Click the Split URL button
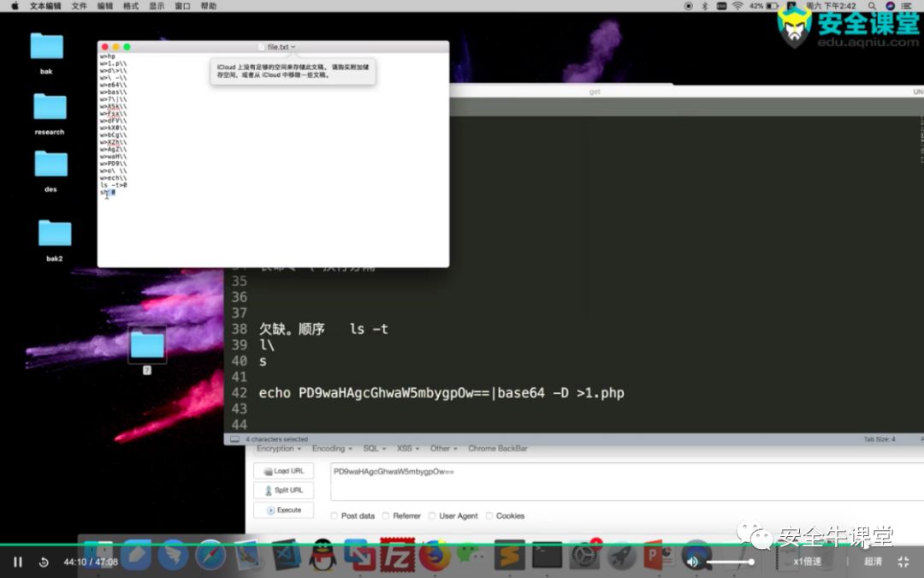 pyautogui.click(x=283, y=490)
